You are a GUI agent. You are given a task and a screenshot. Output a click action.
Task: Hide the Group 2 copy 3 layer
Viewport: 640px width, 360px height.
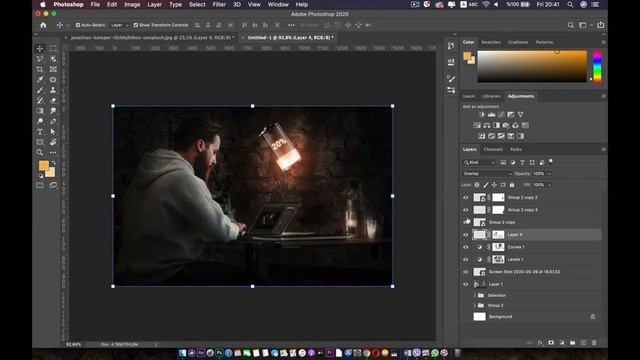pyautogui.click(x=466, y=210)
